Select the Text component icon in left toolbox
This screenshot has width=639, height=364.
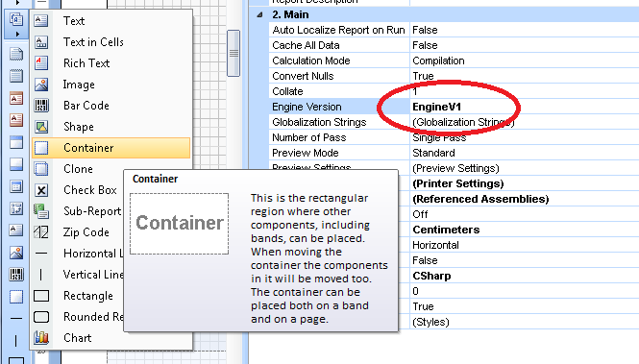click(16, 231)
